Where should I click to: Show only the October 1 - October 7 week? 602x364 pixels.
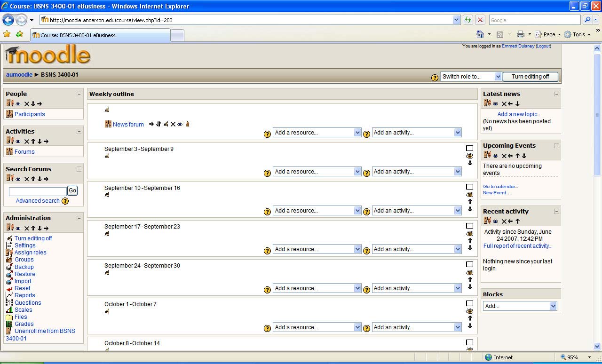[469, 303]
